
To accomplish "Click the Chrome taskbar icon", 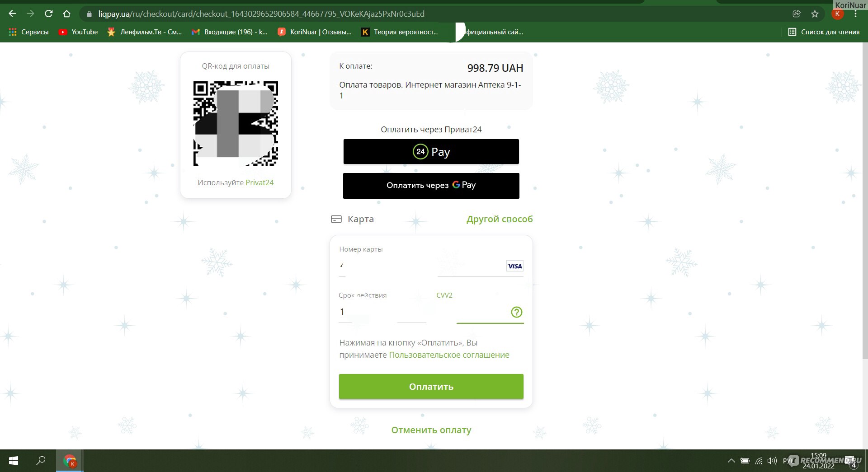I will click(70, 461).
